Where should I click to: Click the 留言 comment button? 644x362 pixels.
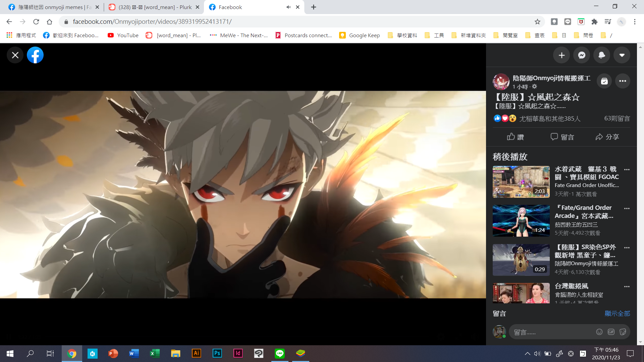(x=562, y=137)
